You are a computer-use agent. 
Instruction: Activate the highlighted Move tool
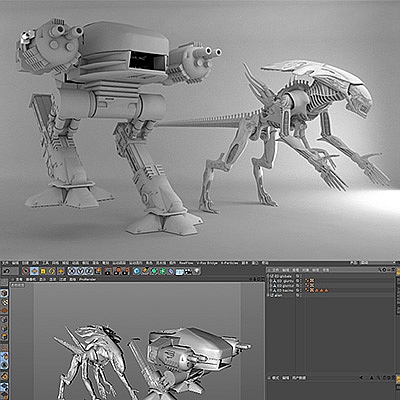point(34,271)
